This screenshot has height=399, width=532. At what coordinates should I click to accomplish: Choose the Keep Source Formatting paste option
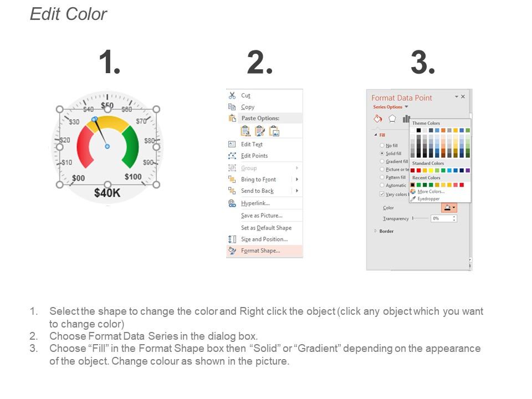(x=244, y=130)
